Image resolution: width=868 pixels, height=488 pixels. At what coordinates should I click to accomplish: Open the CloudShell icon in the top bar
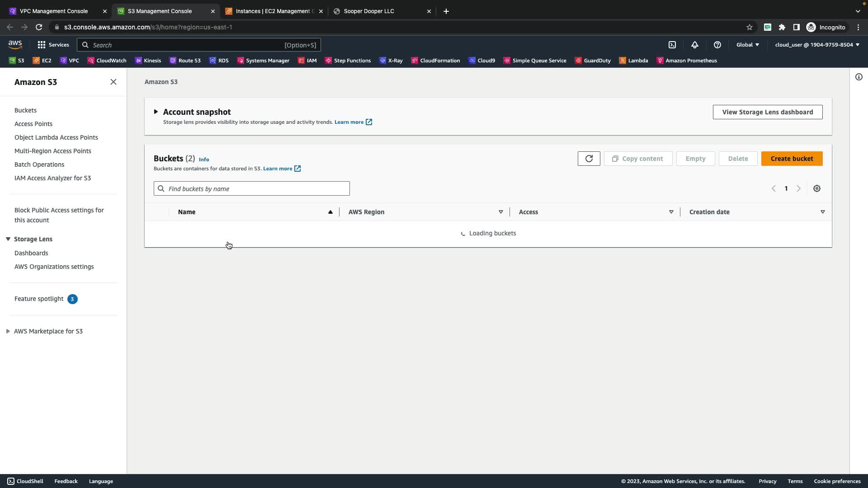pos(672,45)
